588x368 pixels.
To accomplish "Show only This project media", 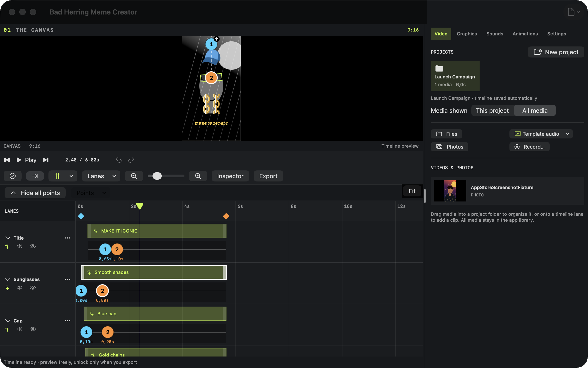I will pyautogui.click(x=492, y=110).
